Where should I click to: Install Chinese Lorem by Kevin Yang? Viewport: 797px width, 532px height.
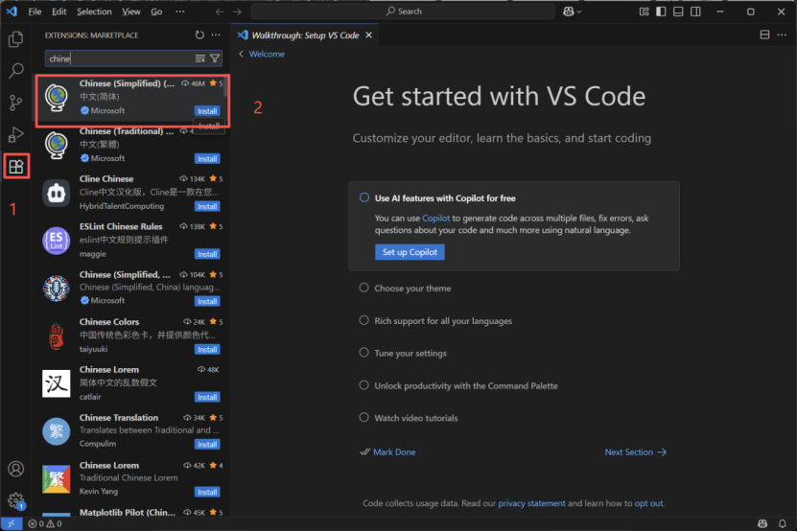(x=207, y=492)
